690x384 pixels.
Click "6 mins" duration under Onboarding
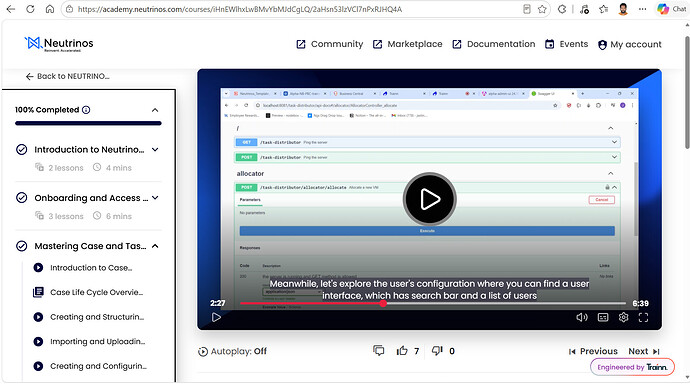pos(119,216)
